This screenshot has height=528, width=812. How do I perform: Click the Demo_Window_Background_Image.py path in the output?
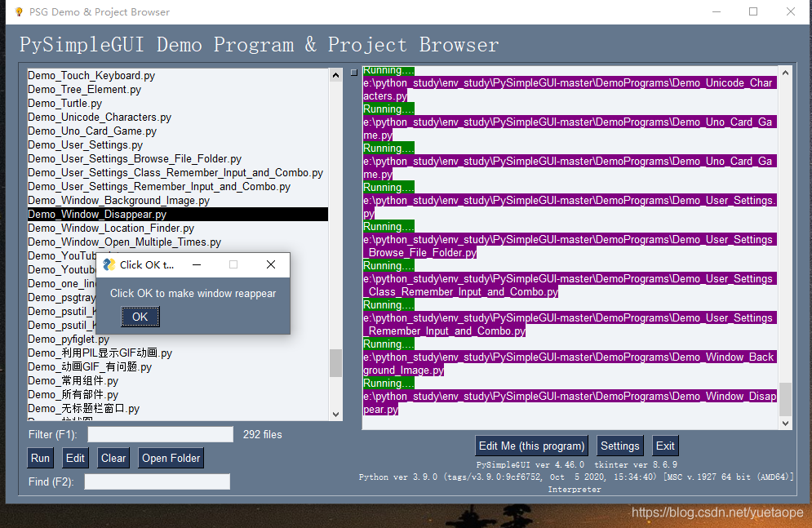click(x=569, y=363)
